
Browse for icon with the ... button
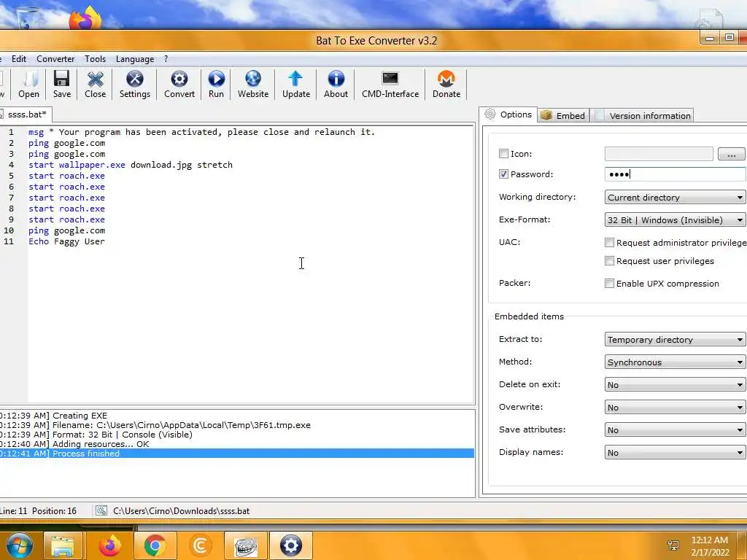731,154
